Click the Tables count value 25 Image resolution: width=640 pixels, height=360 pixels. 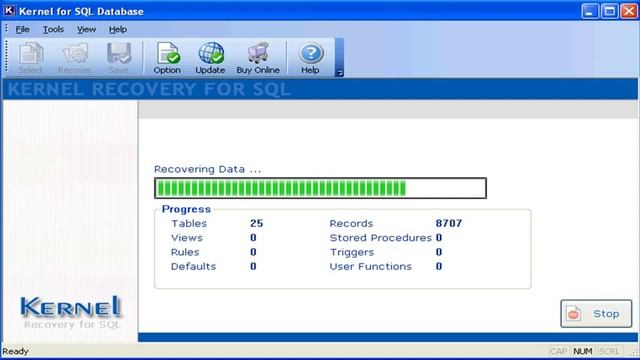tap(257, 223)
